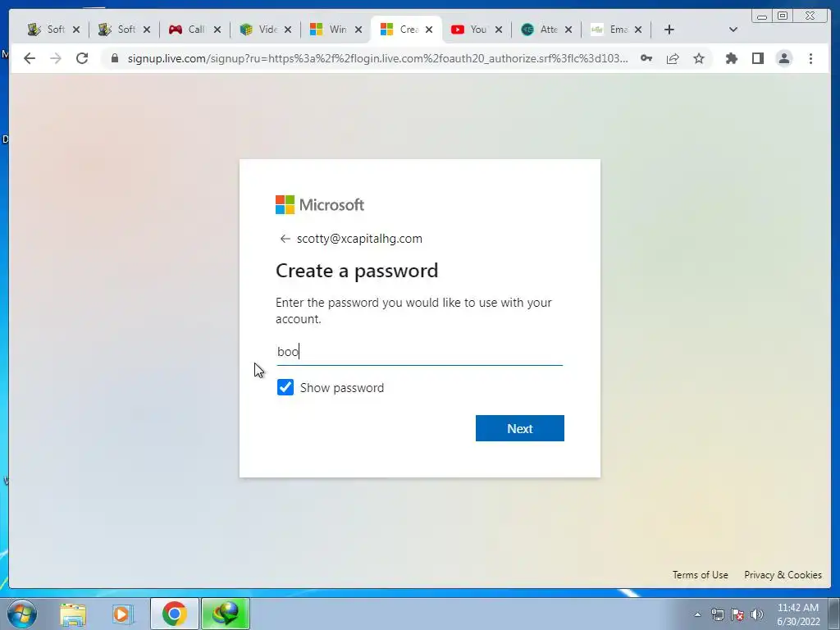Image resolution: width=840 pixels, height=630 pixels.
Task: Close the Call tab
Action: [217, 30]
